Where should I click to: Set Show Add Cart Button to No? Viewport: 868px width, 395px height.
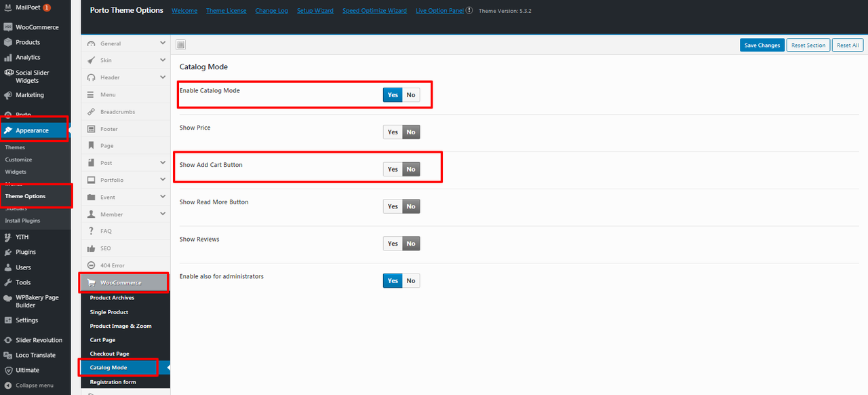point(411,169)
